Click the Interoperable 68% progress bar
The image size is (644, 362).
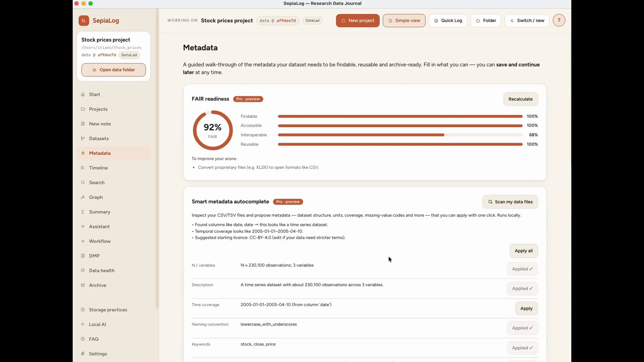400,135
